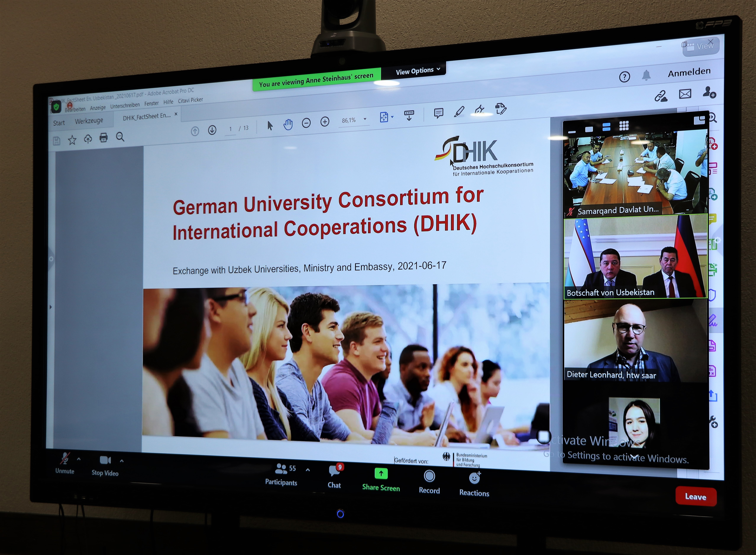
Task: Open the Hilfe menu
Action: coord(168,102)
